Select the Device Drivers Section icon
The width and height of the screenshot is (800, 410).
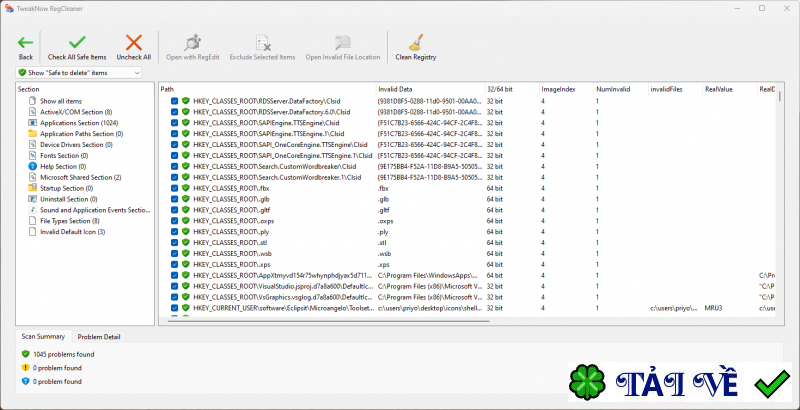tap(33, 145)
